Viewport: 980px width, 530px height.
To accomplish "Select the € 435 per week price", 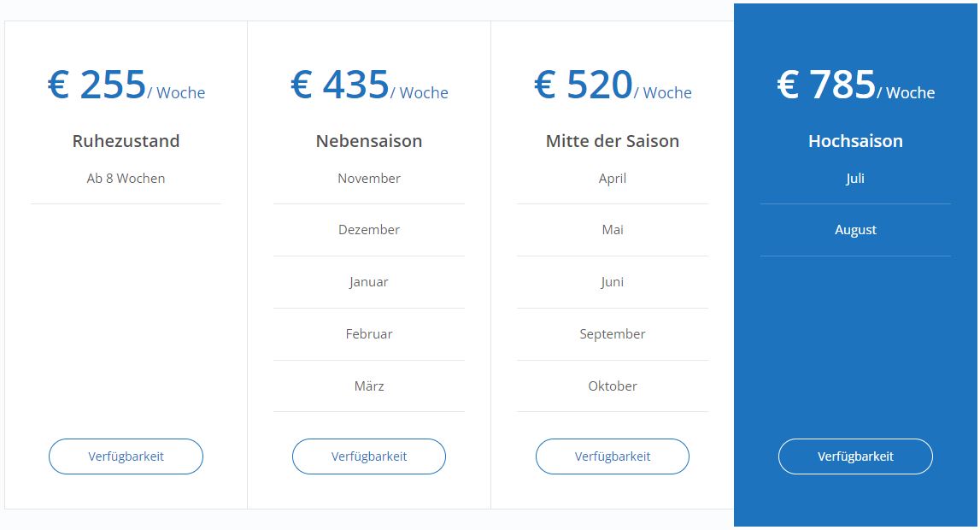I will coord(369,85).
